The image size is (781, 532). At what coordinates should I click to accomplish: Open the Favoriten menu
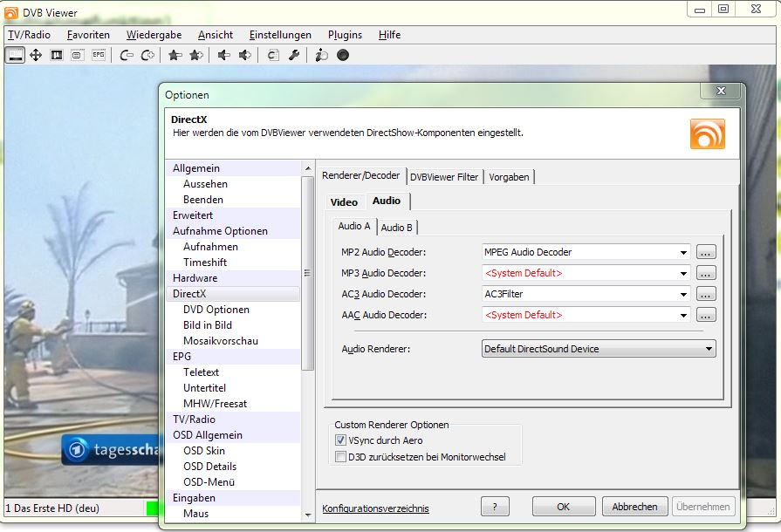click(88, 35)
